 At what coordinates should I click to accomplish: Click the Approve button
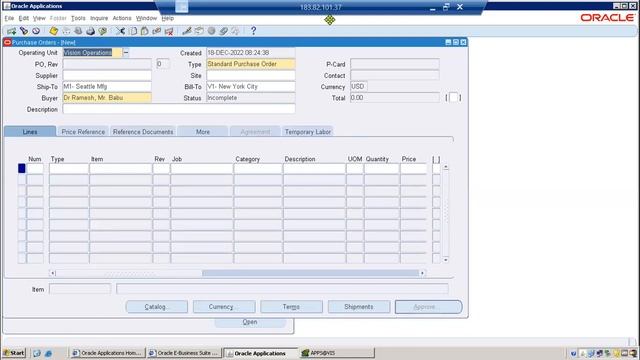pos(429,307)
